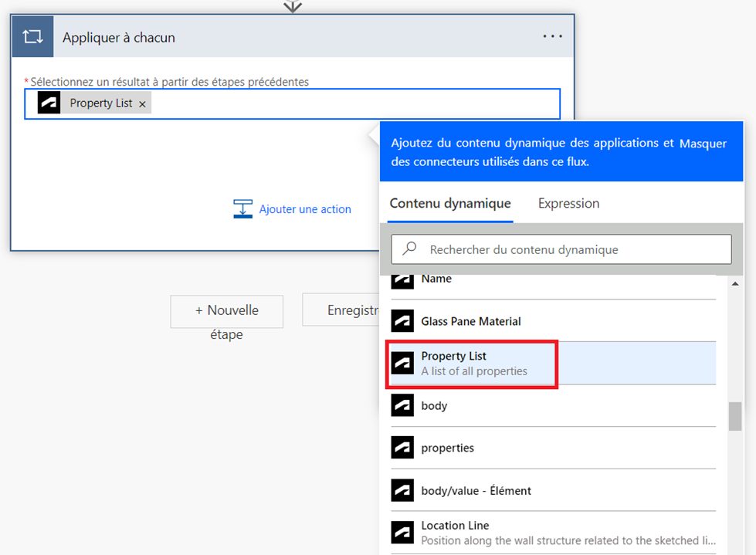Click the icon next to body
Image resolution: width=756 pixels, height=555 pixels.
402,406
